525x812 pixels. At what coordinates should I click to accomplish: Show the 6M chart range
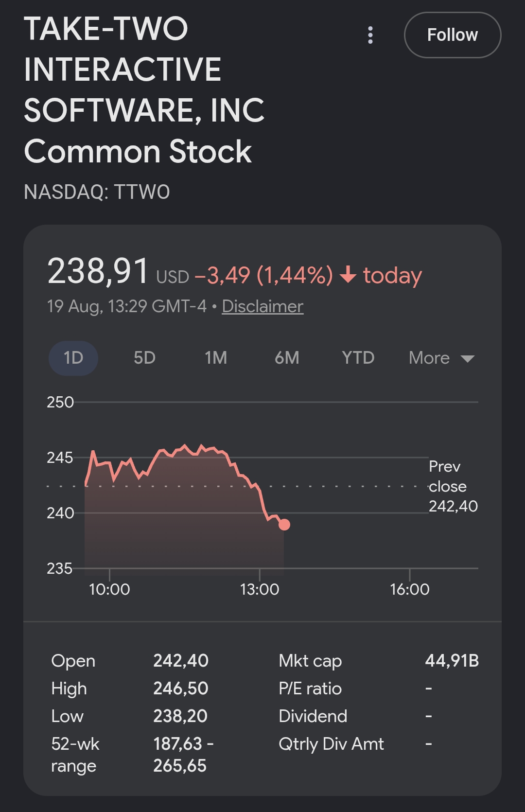[287, 358]
